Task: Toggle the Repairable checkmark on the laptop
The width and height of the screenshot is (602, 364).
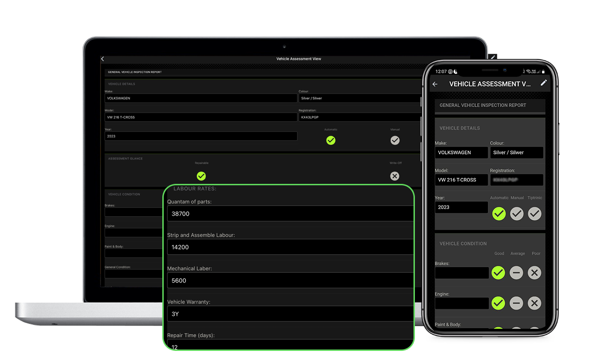Action: click(201, 176)
